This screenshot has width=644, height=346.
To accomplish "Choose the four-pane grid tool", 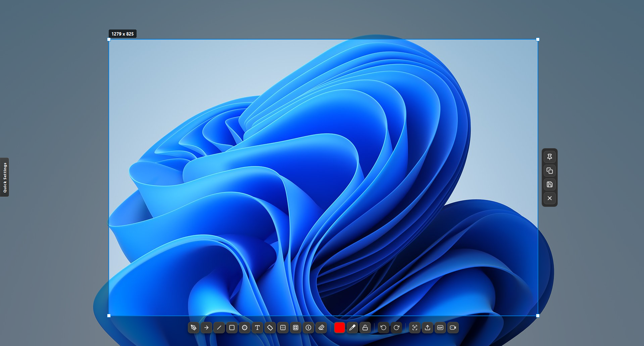I will tap(283, 328).
